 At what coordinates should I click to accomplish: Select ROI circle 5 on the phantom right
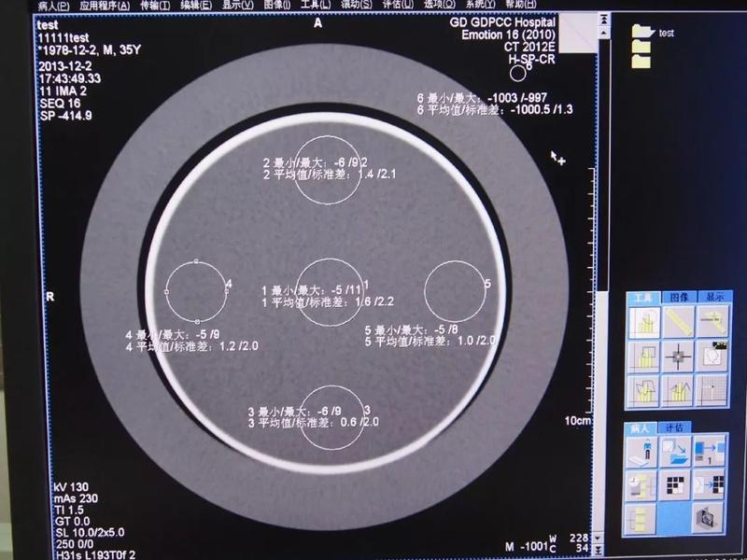click(455, 292)
